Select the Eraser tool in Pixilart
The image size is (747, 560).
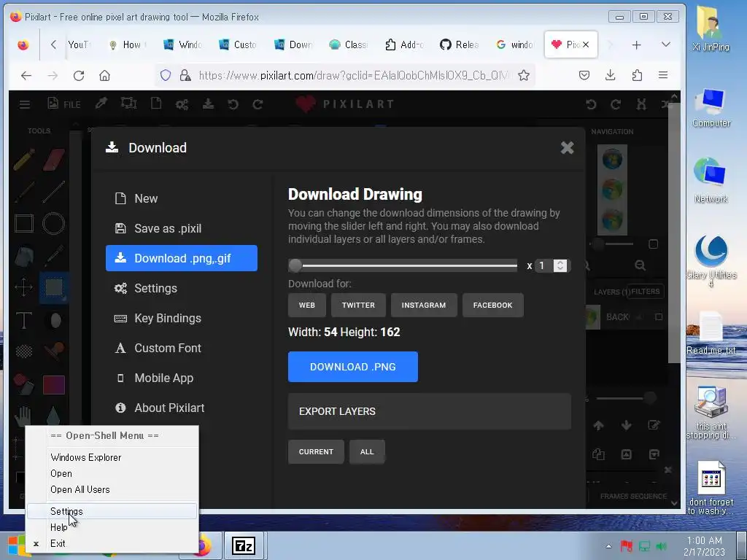pyautogui.click(x=54, y=160)
